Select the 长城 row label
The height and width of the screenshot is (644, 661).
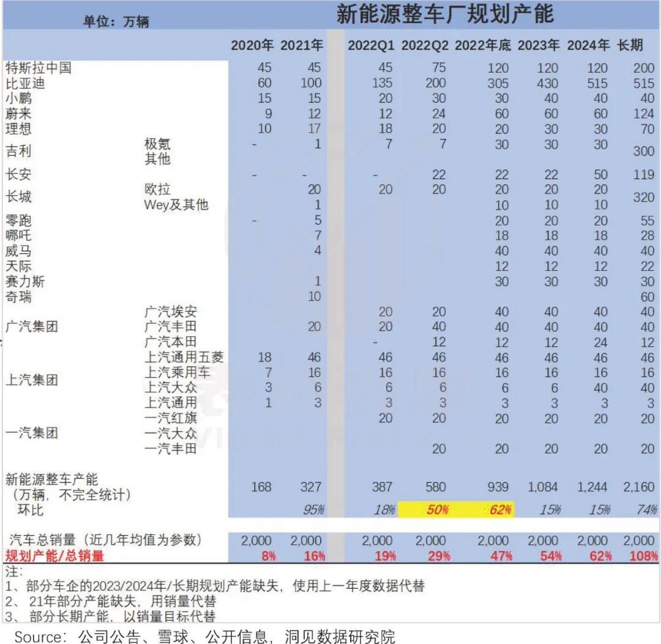pos(18,197)
